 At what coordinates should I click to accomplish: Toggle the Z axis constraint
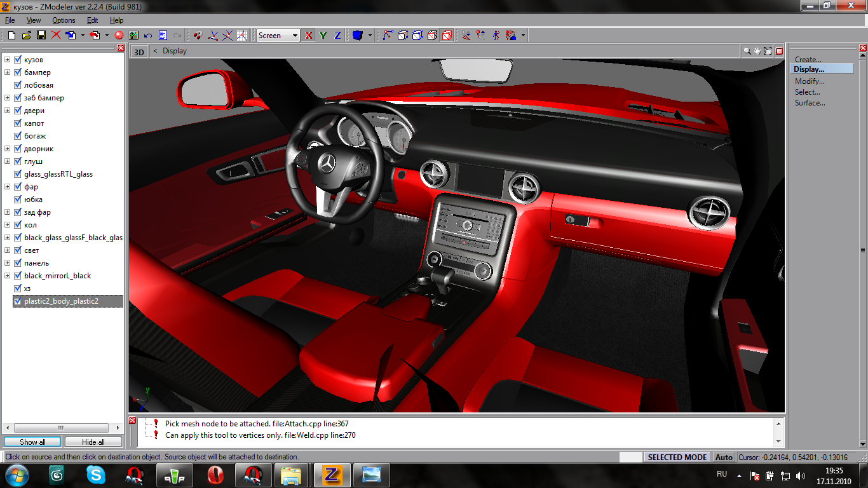click(337, 36)
